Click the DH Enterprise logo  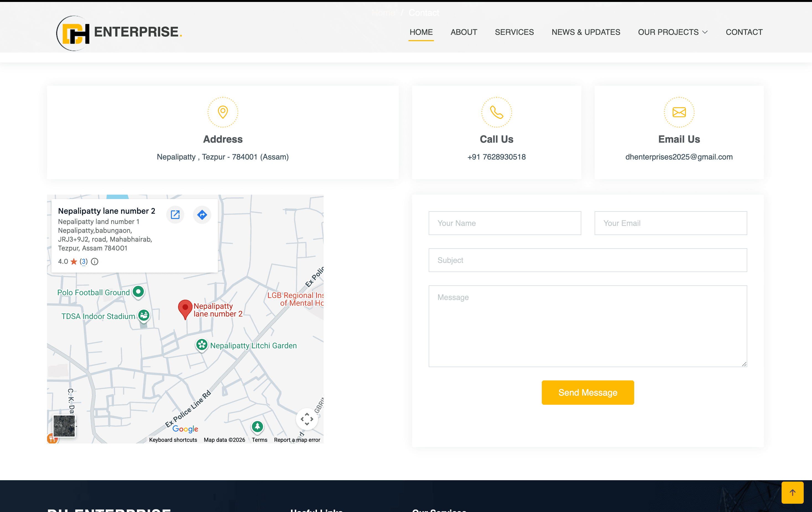click(119, 33)
